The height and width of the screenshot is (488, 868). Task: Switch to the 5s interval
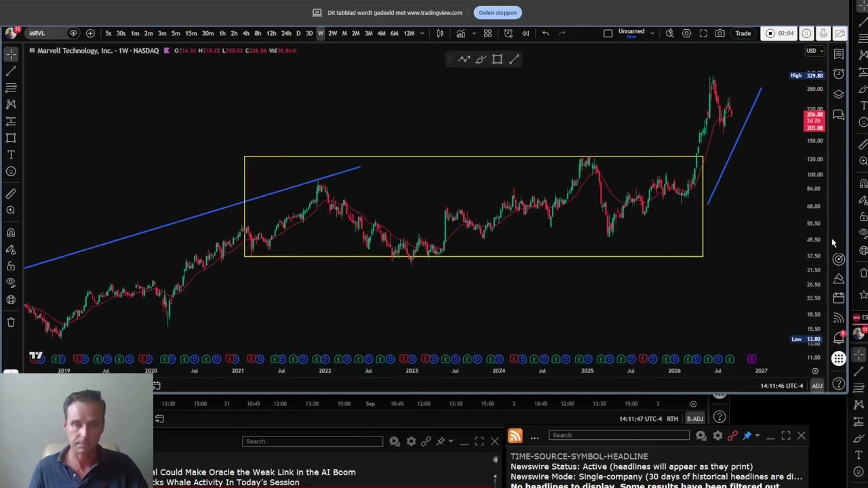pyautogui.click(x=108, y=33)
